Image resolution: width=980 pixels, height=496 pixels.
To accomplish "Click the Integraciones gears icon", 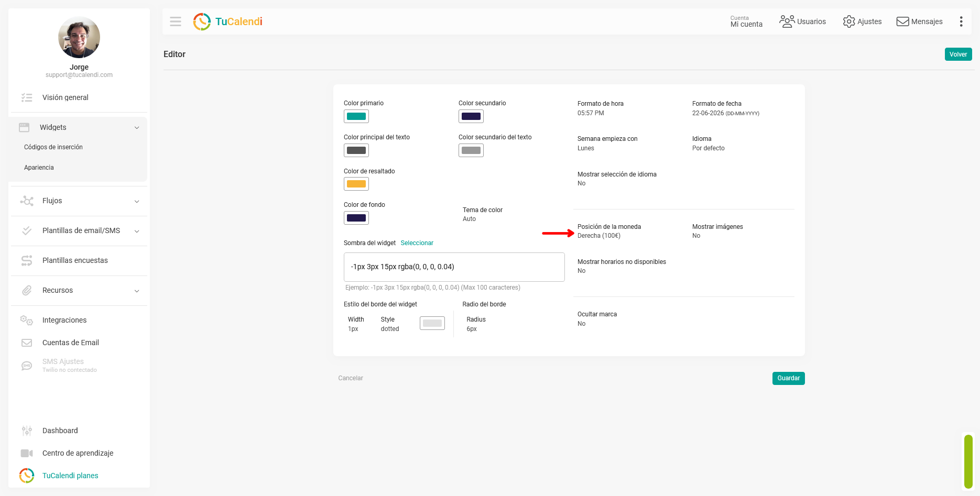I will tap(27, 320).
